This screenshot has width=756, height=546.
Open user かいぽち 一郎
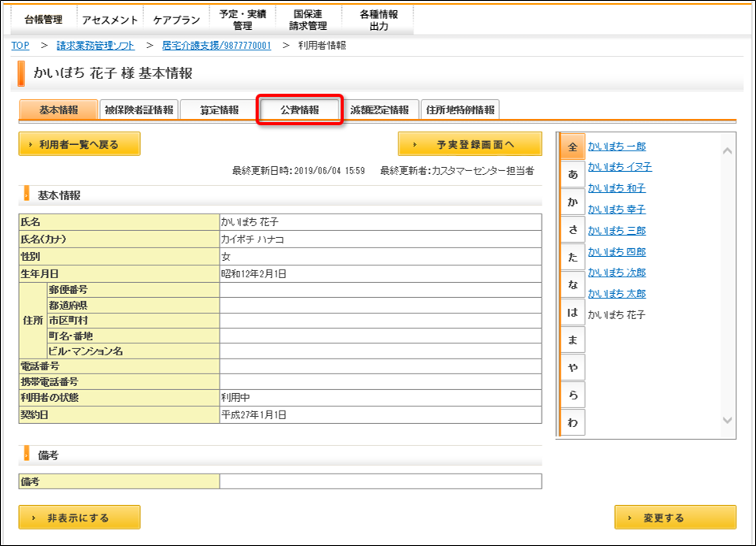(x=617, y=146)
